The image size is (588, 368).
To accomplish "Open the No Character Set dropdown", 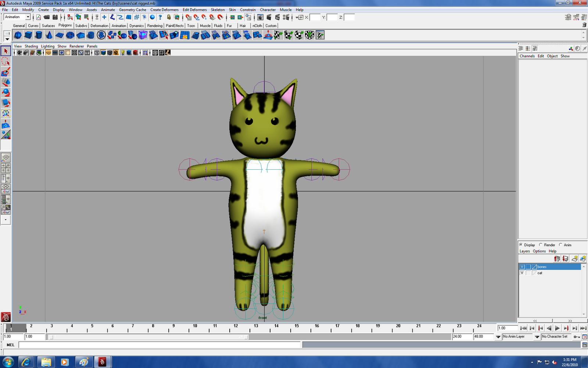I will (555, 336).
